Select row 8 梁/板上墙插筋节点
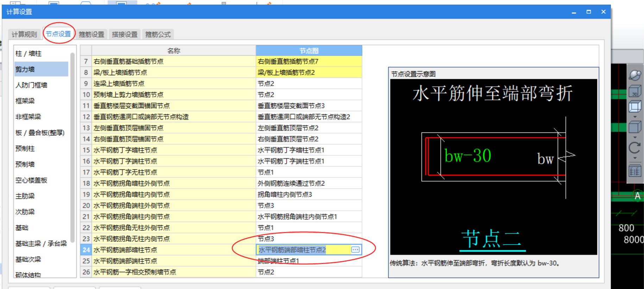The image size is (644, 289). pyautogui.click(x=174, y=73)
